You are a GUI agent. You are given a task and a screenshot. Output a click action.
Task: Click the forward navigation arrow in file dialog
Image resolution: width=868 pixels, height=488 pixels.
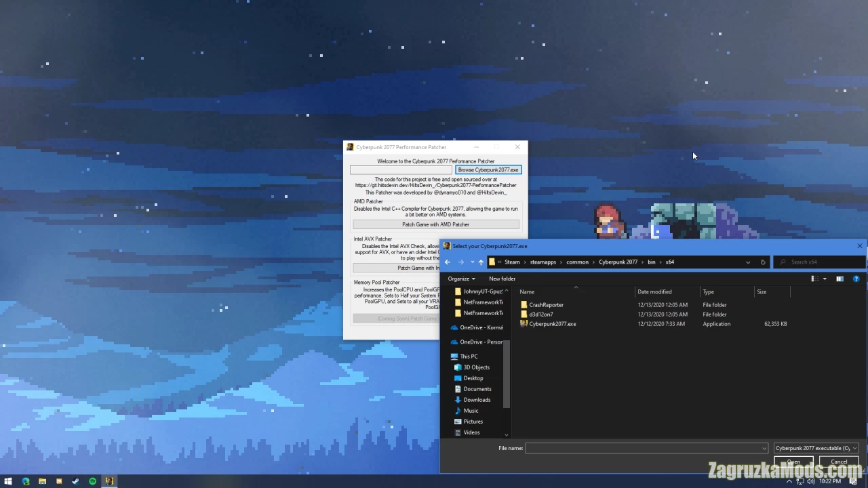(x=461, y=262)
